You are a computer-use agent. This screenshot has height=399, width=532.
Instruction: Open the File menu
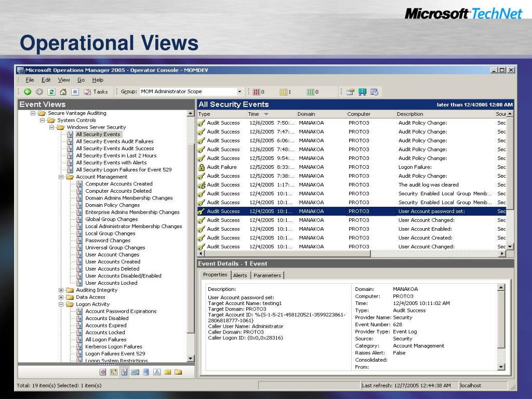(x=30, y=80)
